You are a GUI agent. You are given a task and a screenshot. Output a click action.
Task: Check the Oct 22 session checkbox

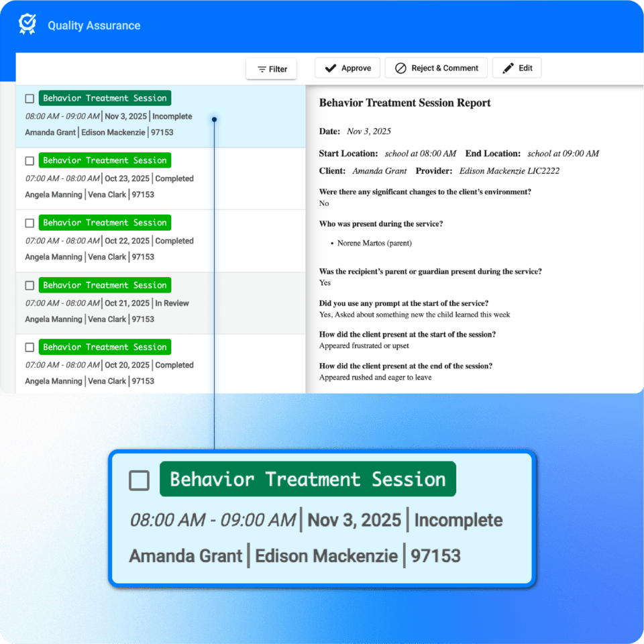[x=30, y=222]
